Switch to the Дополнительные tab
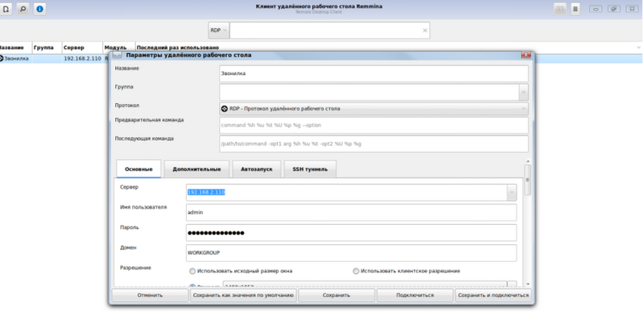This screenshot has height=312, width=644. tap(196, 169)
